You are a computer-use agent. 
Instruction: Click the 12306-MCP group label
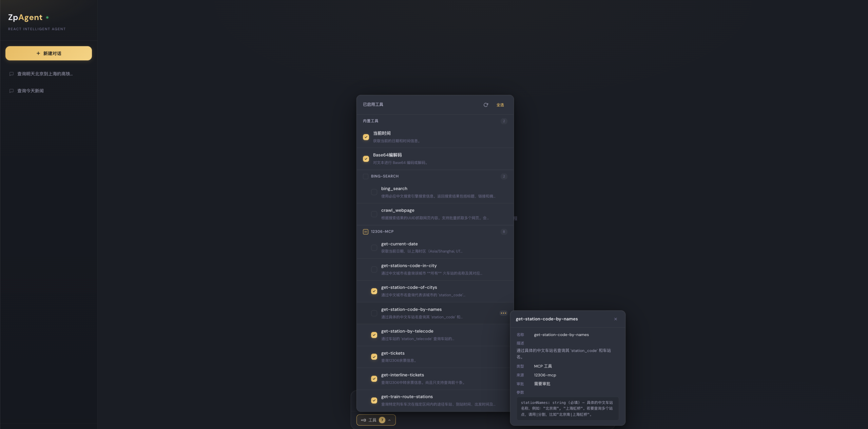[382, 232]
